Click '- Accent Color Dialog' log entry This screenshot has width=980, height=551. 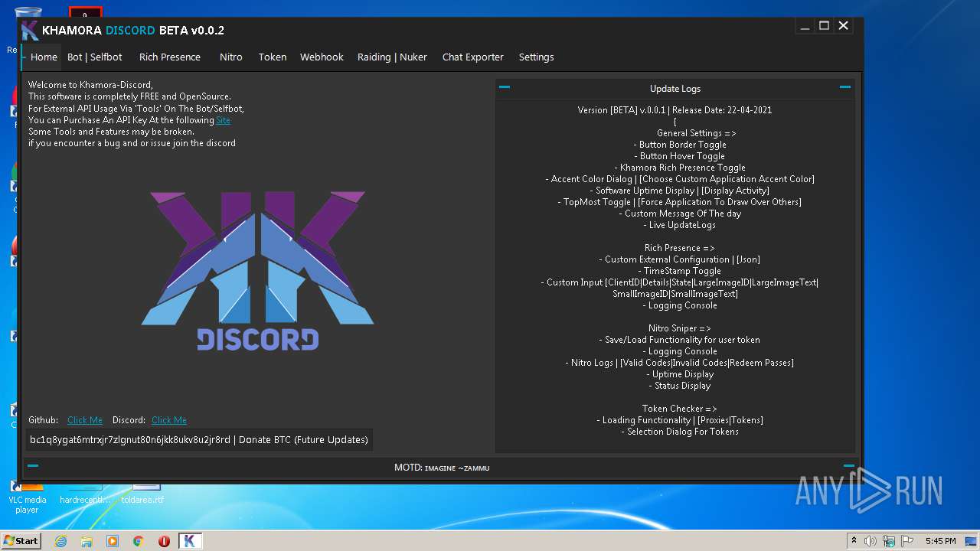pos(679,179)
